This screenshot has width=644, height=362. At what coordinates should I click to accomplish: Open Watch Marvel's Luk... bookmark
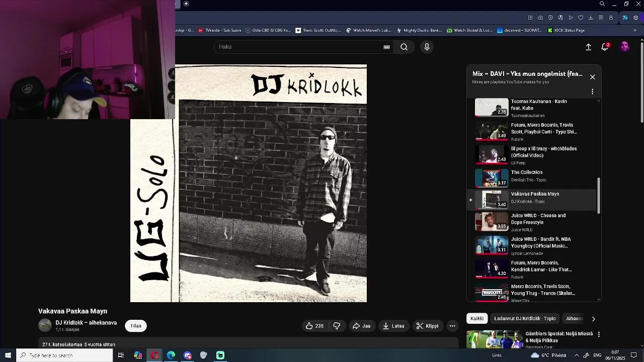[368, 30]
